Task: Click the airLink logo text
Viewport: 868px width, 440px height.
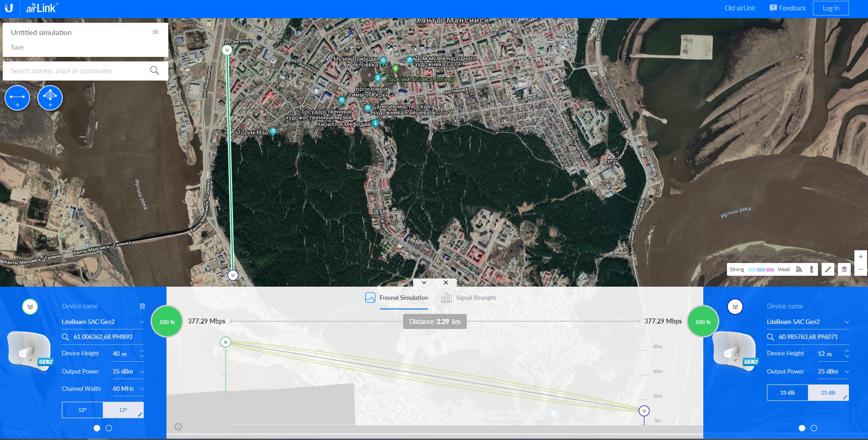Action: [41, 8]
